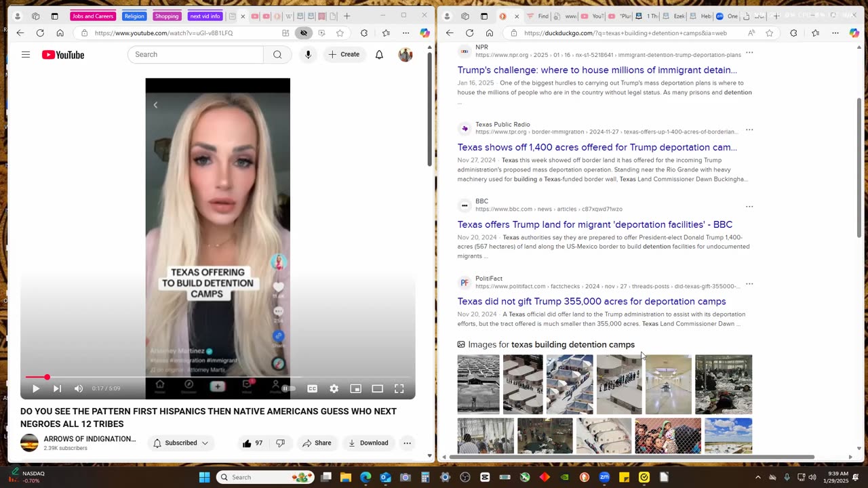Click the YouTube logo home link
The height and width of the screenshot is (488, 868).
(x=63, y=55)
